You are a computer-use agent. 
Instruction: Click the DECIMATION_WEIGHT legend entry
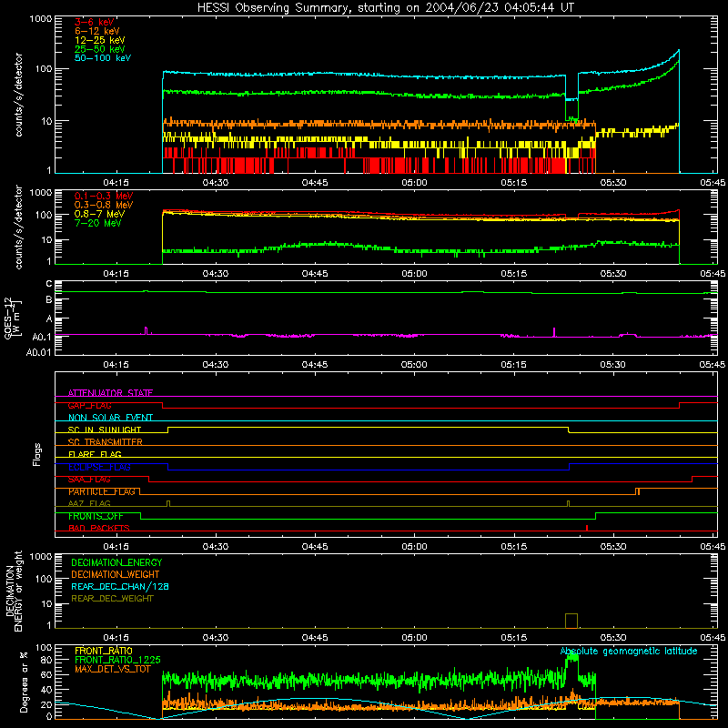[116, 574]
